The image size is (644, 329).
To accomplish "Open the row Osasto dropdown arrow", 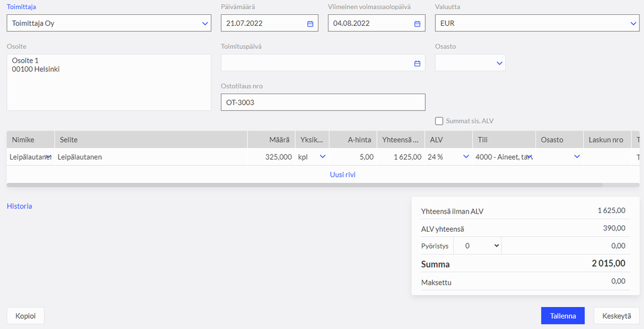I will pos(577,156).
